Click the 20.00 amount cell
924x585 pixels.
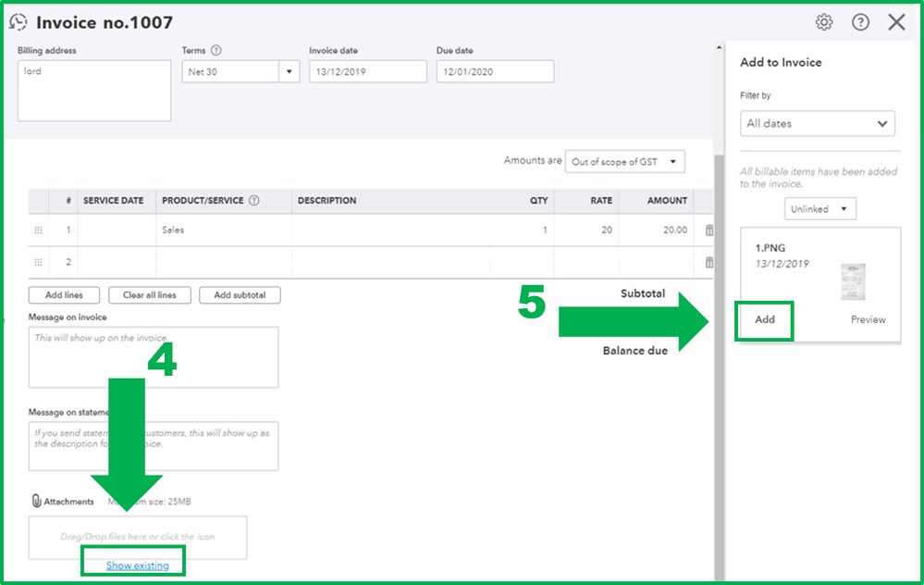[x=656, y=230]
